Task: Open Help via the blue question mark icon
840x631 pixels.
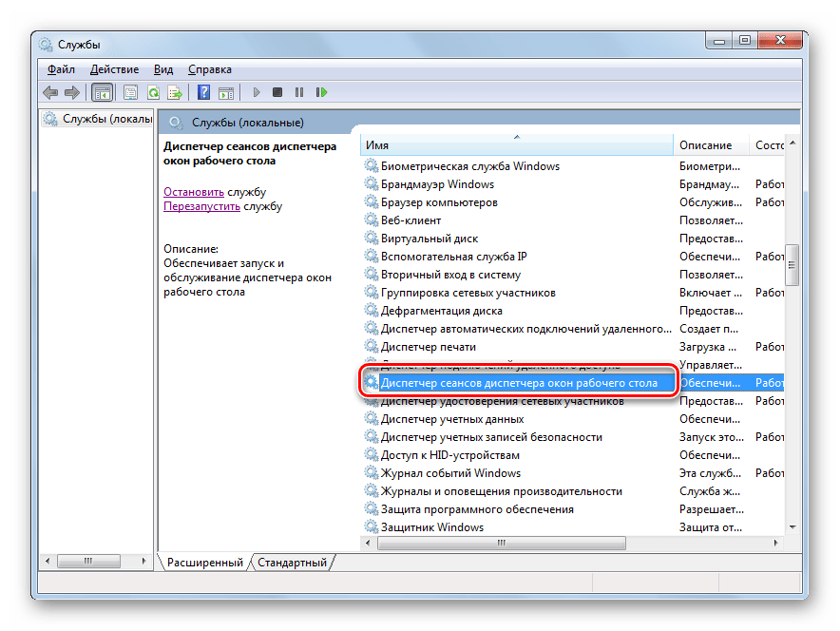Action: 203,92
